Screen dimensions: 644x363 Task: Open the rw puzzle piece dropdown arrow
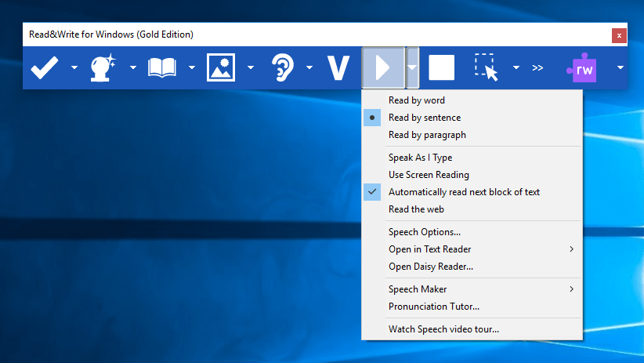620,67
